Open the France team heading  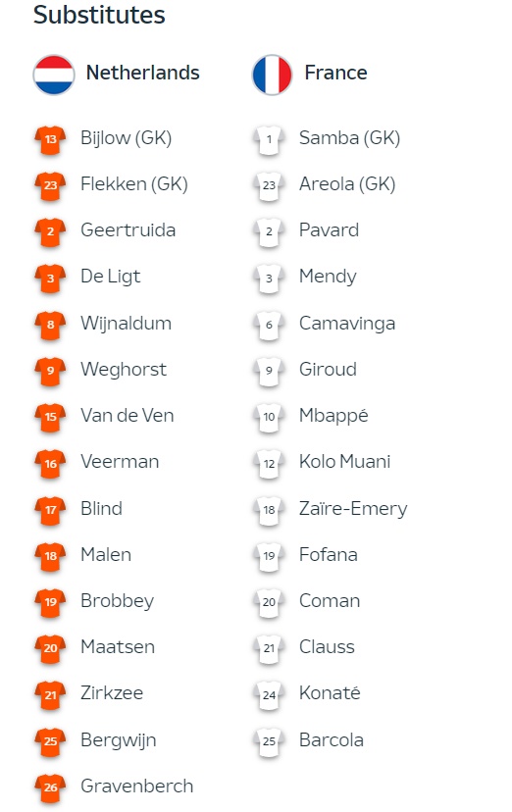pos(335,73)
